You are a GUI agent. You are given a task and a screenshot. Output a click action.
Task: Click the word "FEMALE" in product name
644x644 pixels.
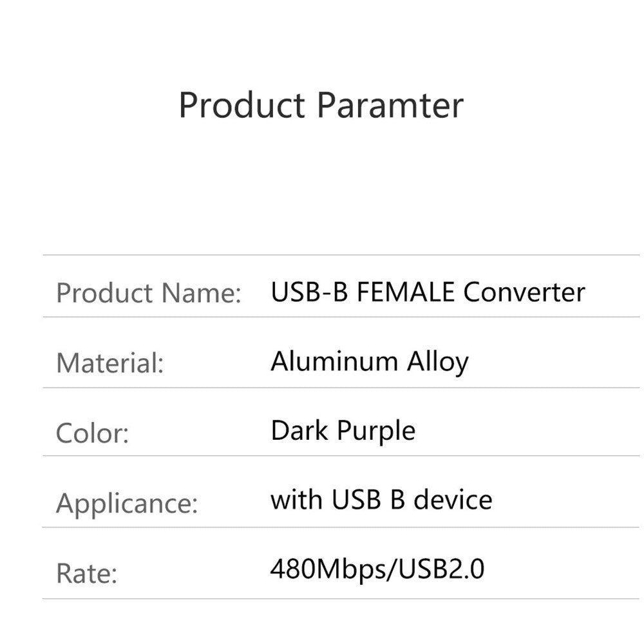(406, 292)
